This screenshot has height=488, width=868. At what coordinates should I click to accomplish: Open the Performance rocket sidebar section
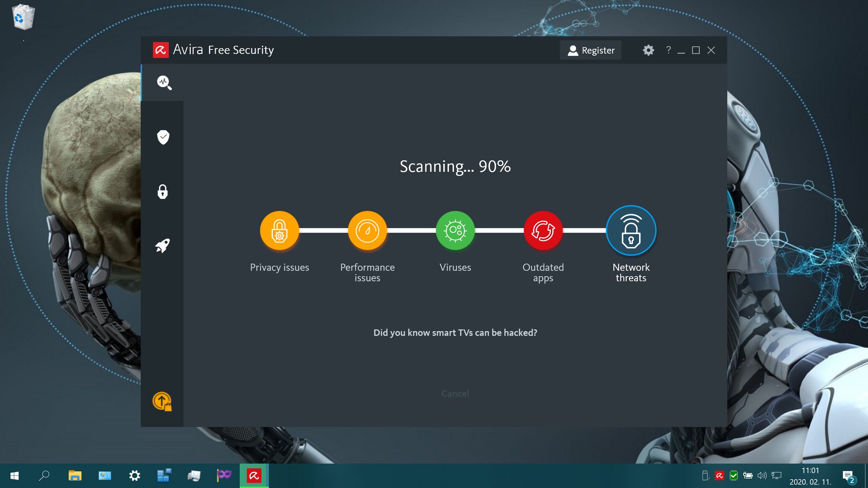coord(163,246)
